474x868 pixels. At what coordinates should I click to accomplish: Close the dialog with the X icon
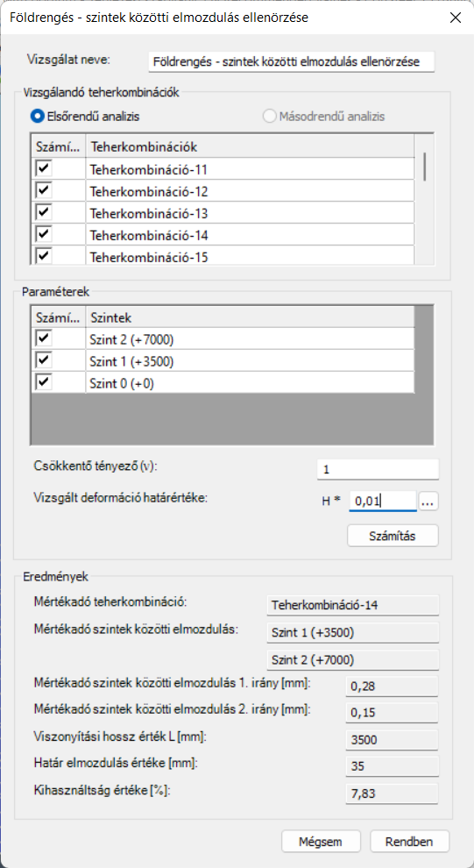[x=456, y=18]
